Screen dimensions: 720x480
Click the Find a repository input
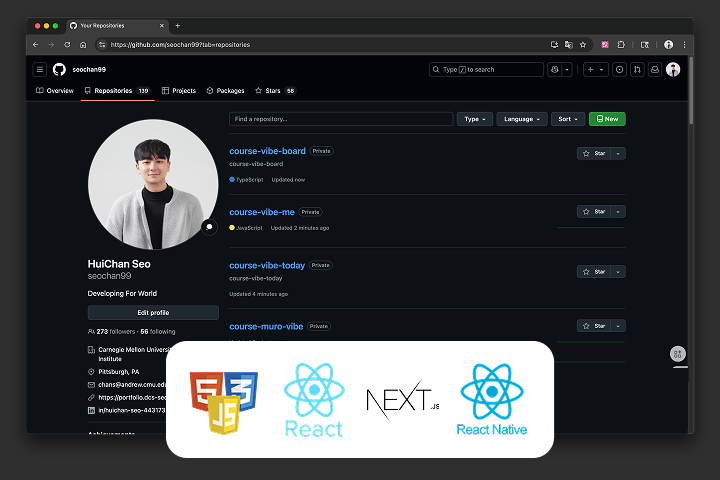point(341,119)
